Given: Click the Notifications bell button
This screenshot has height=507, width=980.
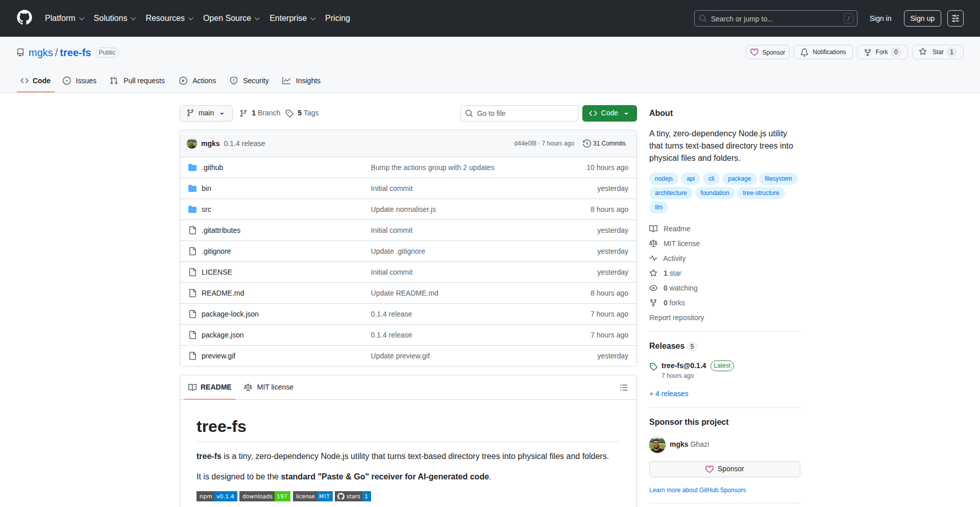Looking at the screenshot, I should tap(823, 52).
